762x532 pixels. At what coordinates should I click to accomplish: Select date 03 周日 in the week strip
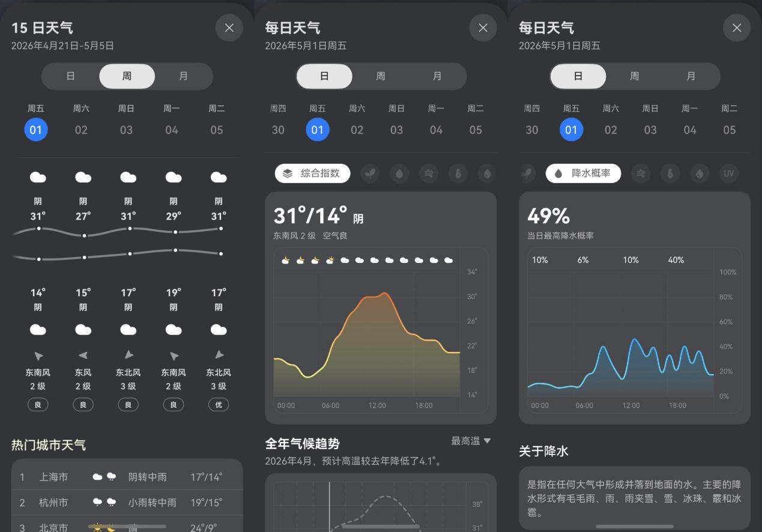(x=128, y=129)
